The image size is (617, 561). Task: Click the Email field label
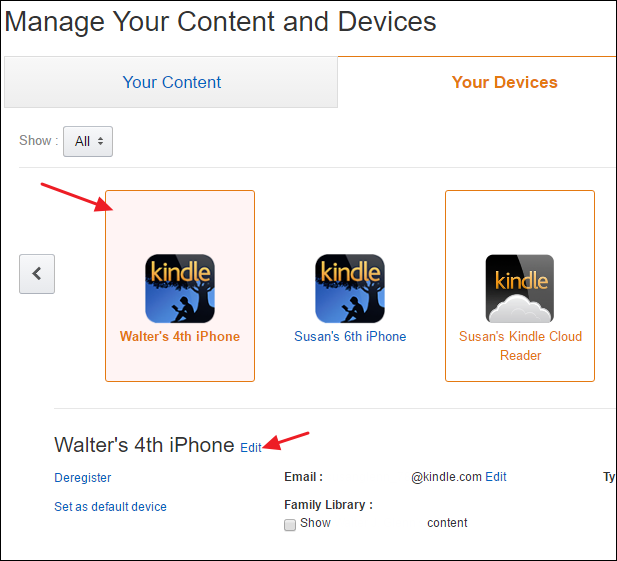click(303, 477)
